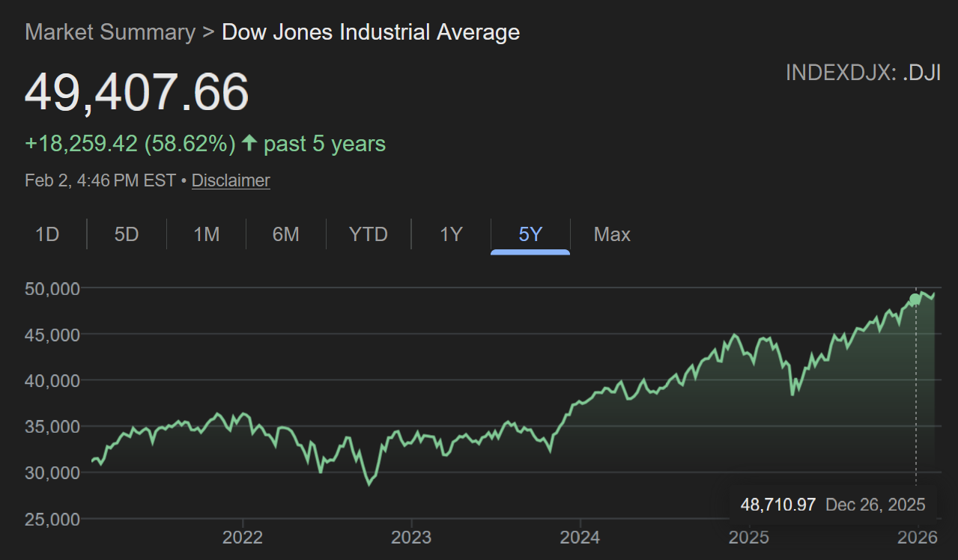958x560 pixels.
Task: Open the Market Summary breadcrumb link
Action: coord(109,32)
